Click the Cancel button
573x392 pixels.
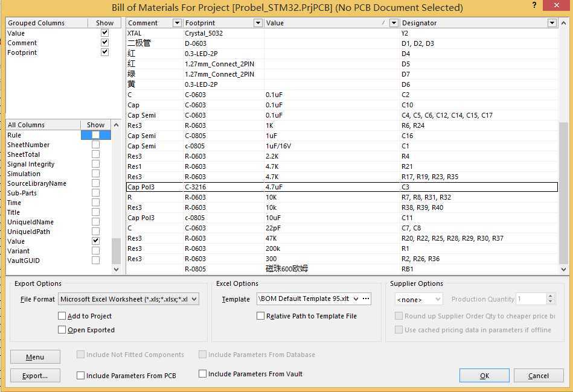[x=539, y=376]
